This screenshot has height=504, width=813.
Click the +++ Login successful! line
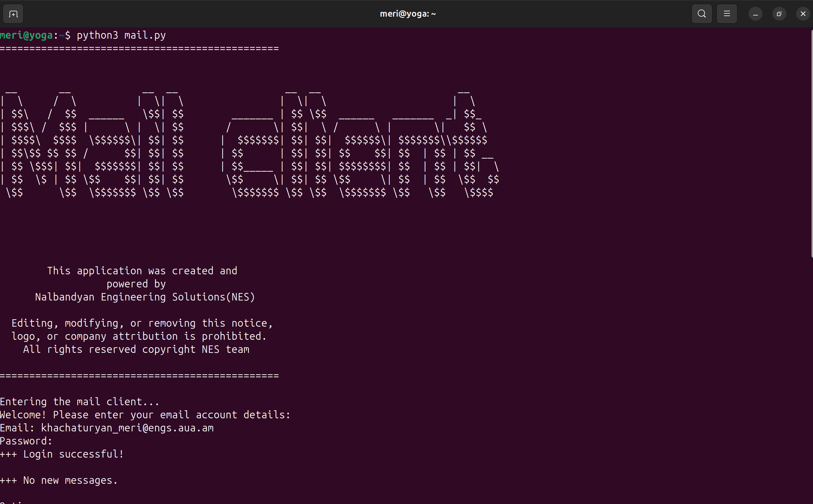62,454
